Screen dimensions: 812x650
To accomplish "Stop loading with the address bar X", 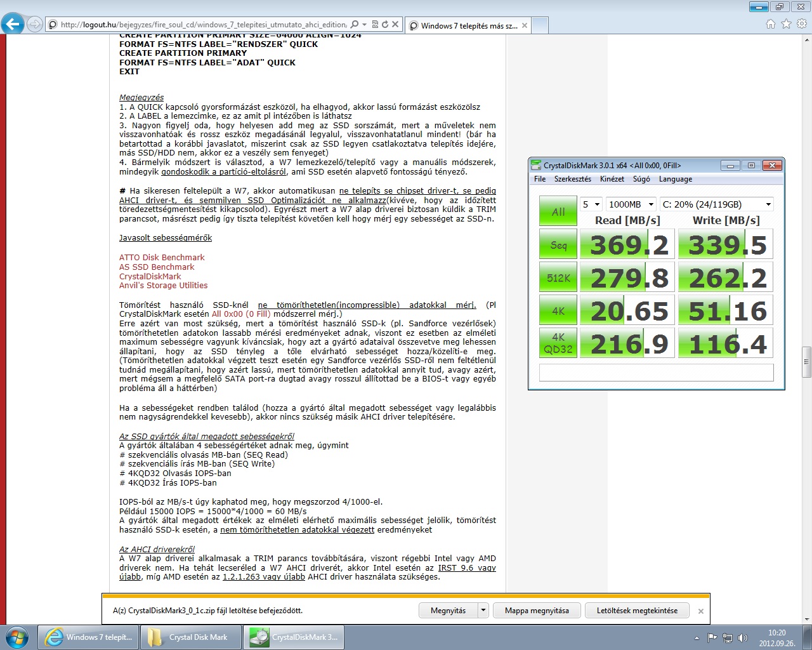I will click(395, 25).
